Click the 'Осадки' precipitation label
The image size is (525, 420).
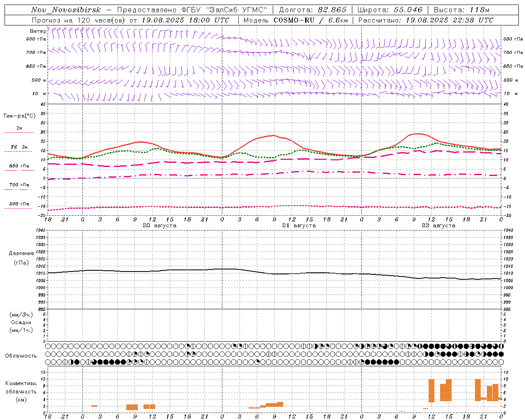(21, 322)
